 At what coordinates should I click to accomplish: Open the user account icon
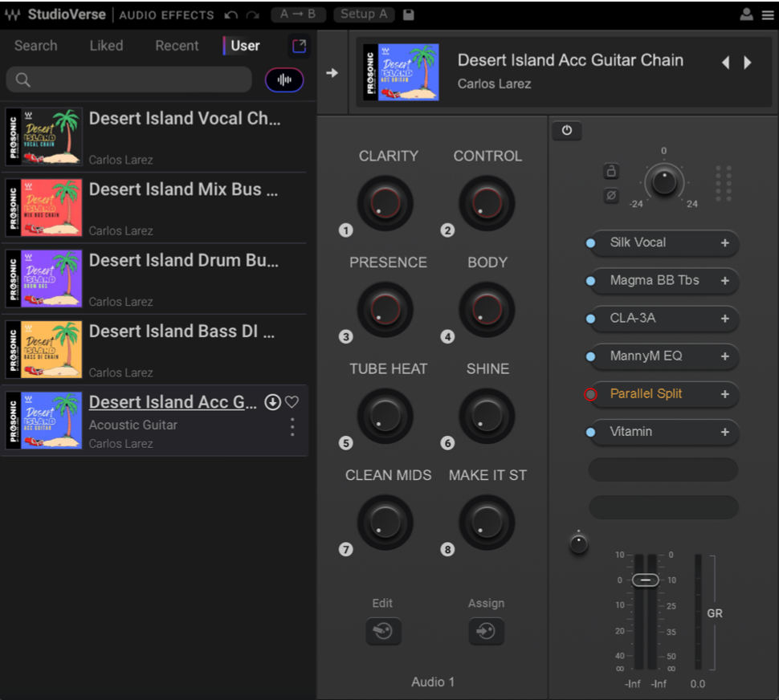[x=746, y=14]
